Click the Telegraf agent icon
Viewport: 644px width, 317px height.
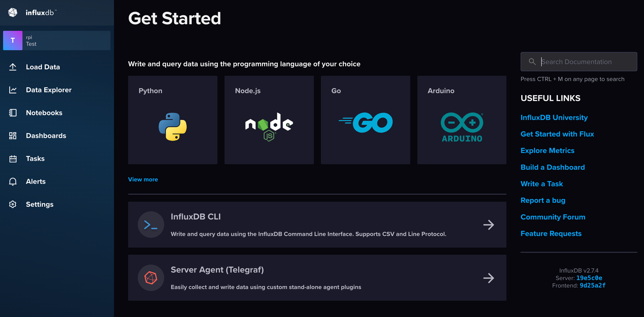[151, 278]
